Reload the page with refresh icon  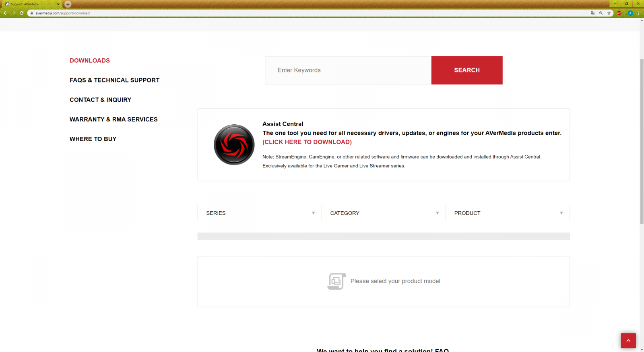pos(22,13)
